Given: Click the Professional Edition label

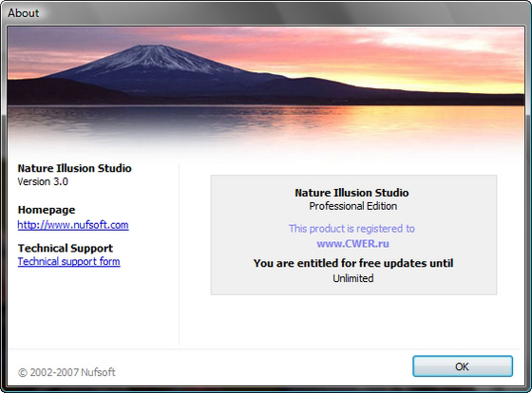Looking at the screenshot, I should tap(352, 206).
